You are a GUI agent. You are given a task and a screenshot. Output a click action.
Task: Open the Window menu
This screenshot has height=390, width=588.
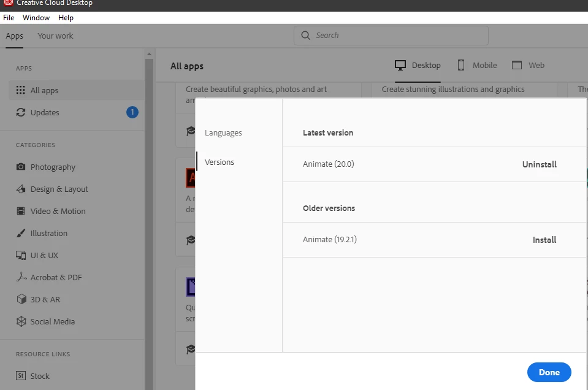[36, 18]
